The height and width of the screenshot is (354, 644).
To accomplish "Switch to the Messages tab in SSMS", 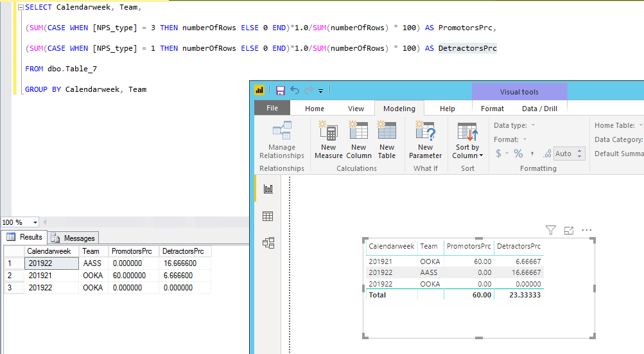I will pyautogui.click(x=73, y=238).
